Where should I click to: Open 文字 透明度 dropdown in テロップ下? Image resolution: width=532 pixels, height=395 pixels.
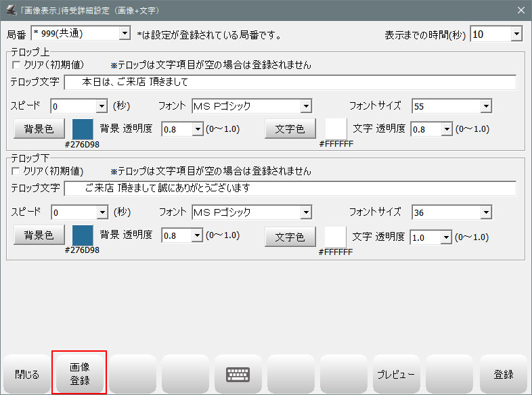(445, 237)
